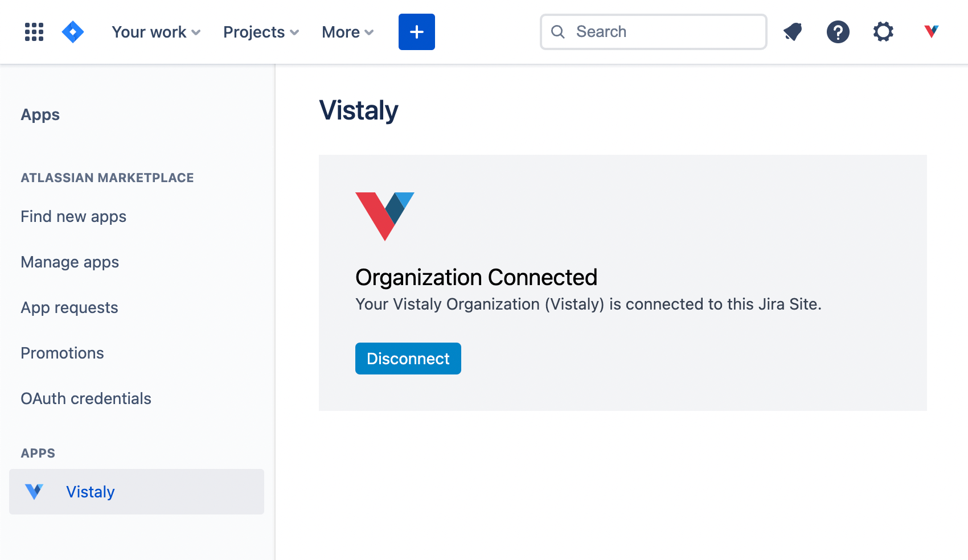
Task: Go to Find new apps
Action: click(73, 217)
